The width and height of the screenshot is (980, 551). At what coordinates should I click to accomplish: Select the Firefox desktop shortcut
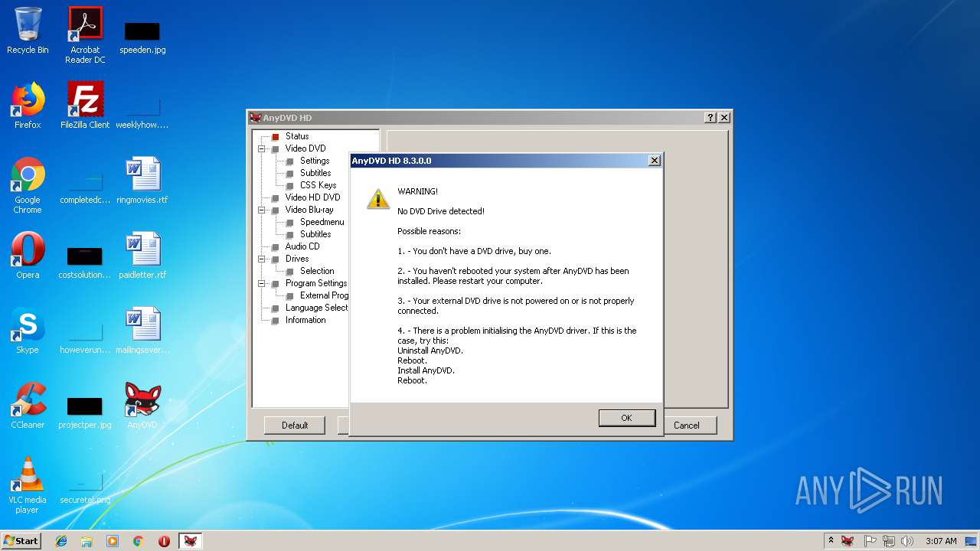(28, 106)
